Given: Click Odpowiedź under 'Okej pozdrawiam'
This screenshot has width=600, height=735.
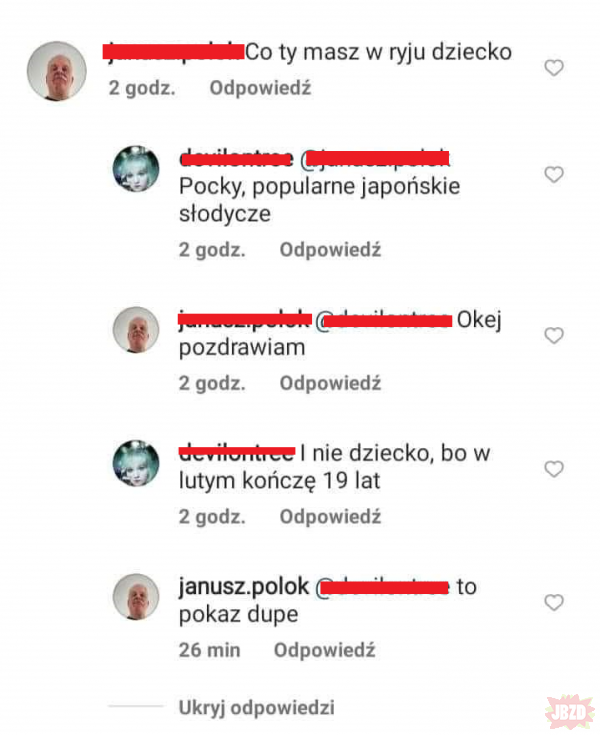Looking at the screenshot, I should (x=330, y=383).
